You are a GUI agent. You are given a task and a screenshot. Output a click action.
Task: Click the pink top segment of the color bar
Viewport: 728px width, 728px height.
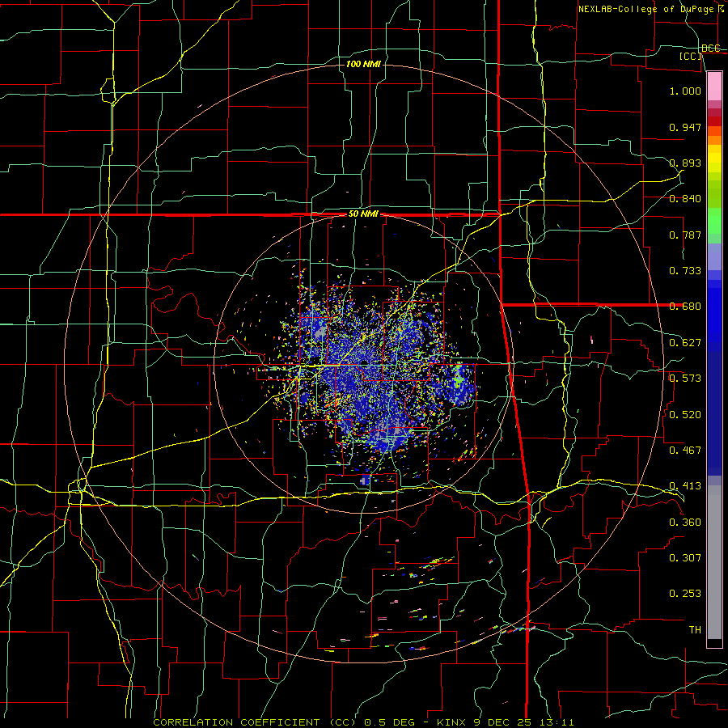click(x=714, y=86)
